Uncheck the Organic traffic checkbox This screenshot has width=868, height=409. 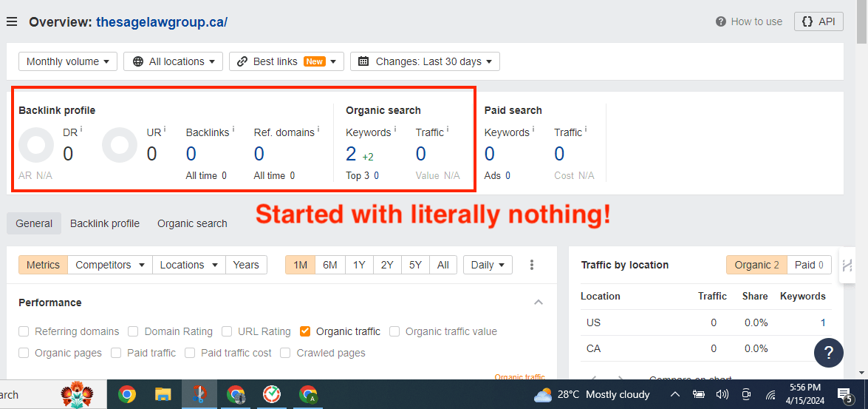(x=305, y=331)
